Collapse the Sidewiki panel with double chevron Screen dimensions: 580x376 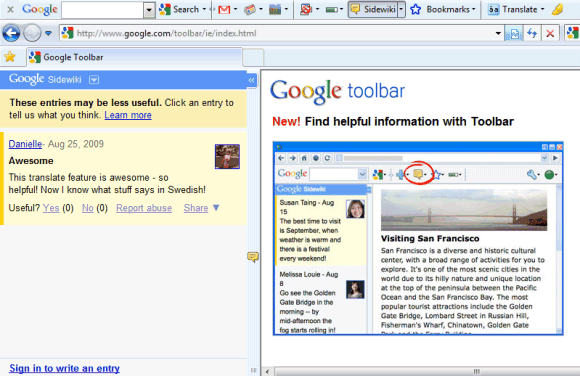tap(252, 80)
